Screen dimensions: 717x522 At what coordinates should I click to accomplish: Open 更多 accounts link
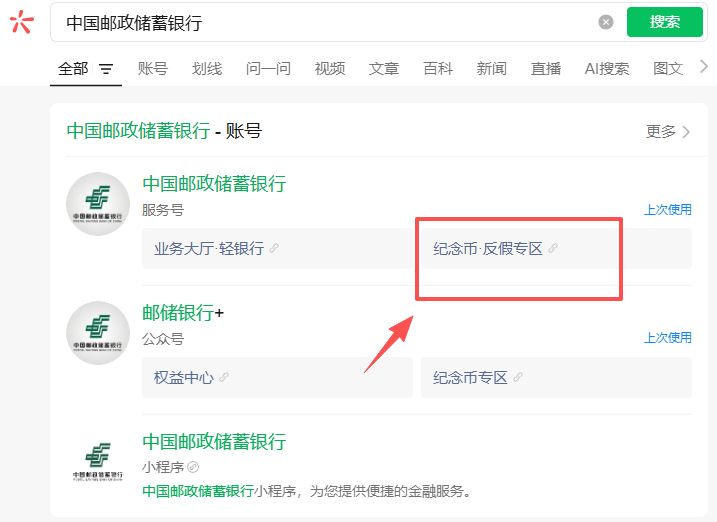click(661, 132)
